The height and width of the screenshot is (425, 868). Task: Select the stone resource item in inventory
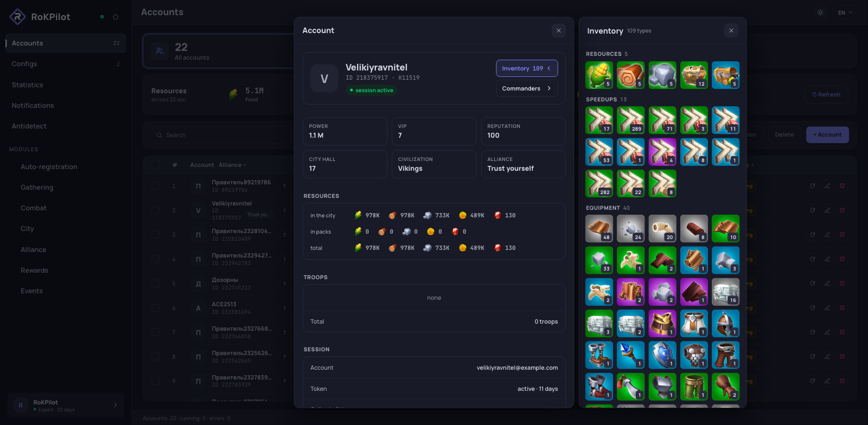662,75
